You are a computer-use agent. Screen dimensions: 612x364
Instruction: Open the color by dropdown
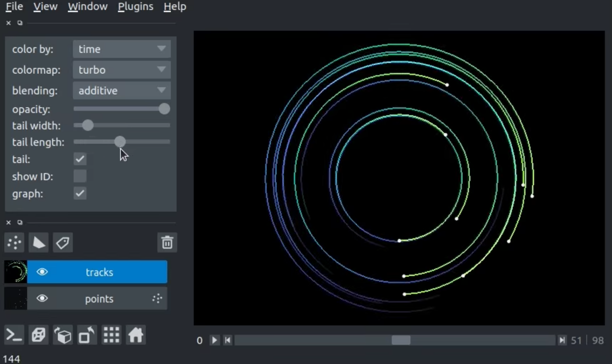click(121, 49)
